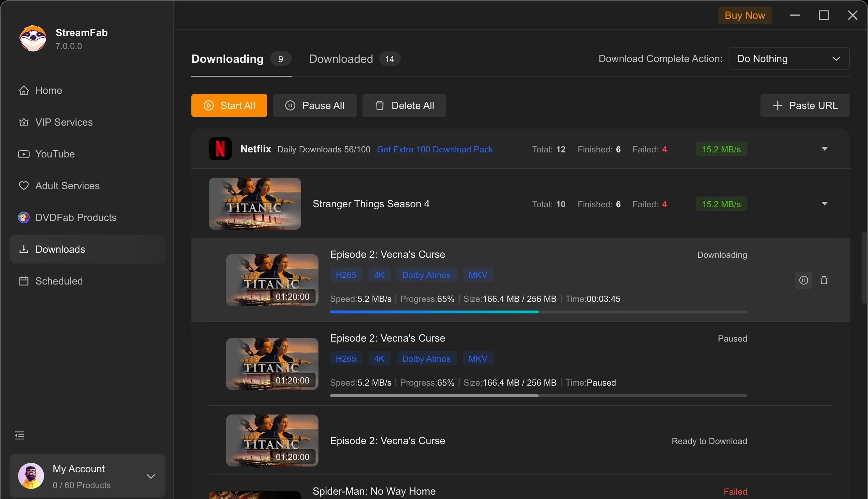Image resolution: width=868 pixels, height=499 pixels.
Task: Select Downloads in the sidebar
Action: [87, 249]
